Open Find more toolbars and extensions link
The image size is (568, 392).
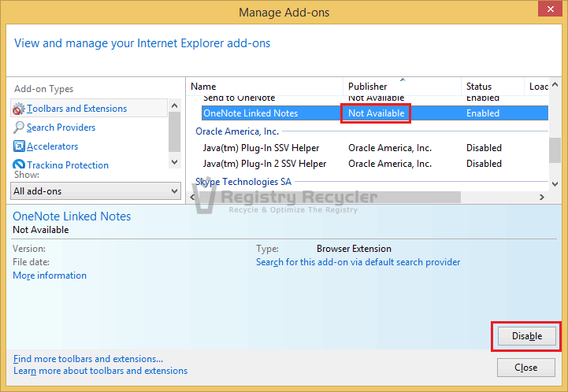coord(88,359)
